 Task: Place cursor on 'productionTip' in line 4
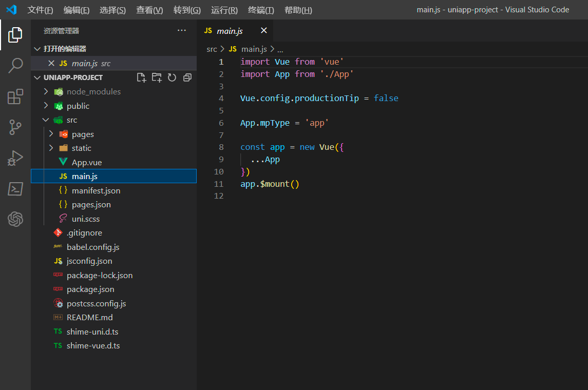pyautogui.click(x=326, y=98)
